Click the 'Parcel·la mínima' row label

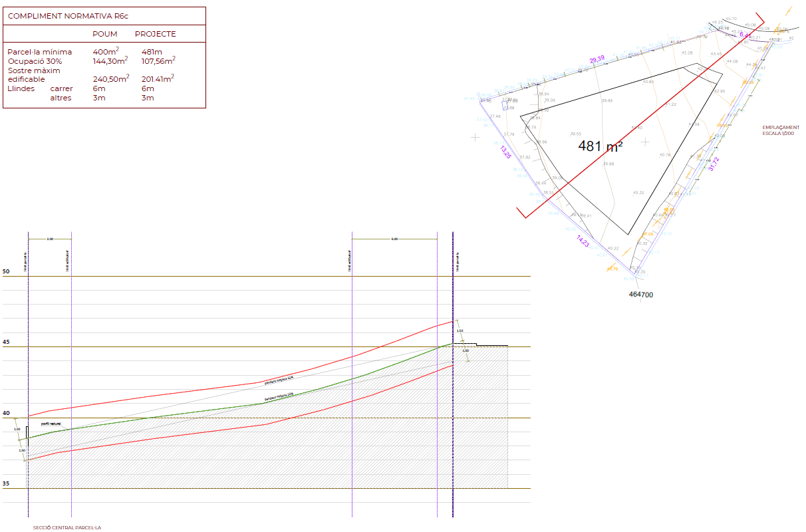40,52
